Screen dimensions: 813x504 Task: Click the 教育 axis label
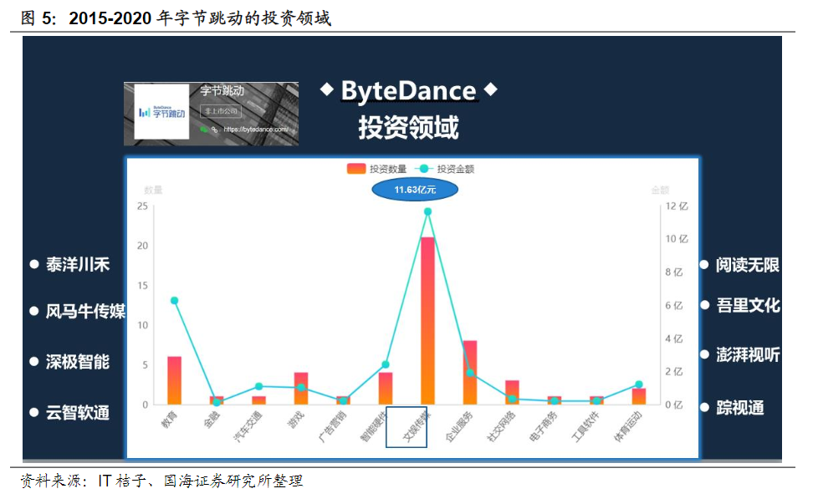[x=169, y=420]
